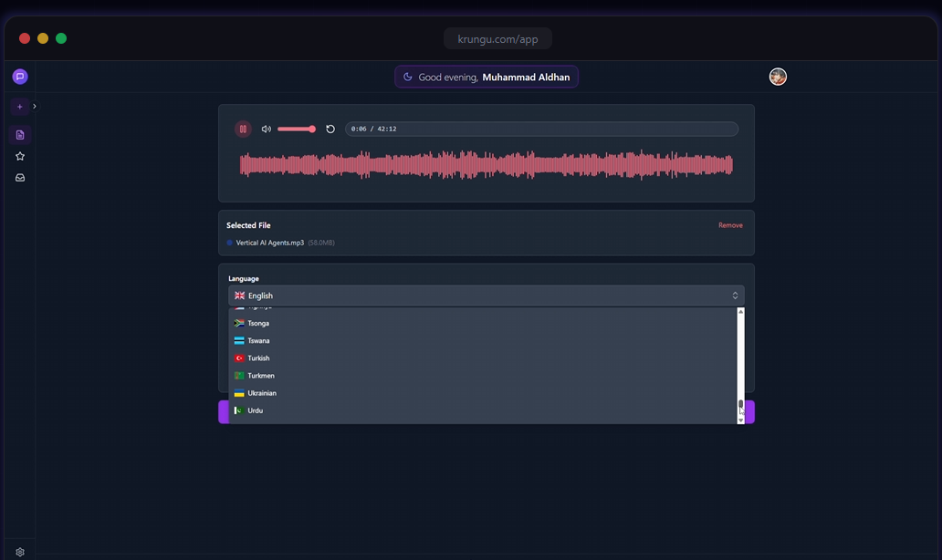
Task: Open the star favorites icon in the sidebar
Action: [20, 156]
